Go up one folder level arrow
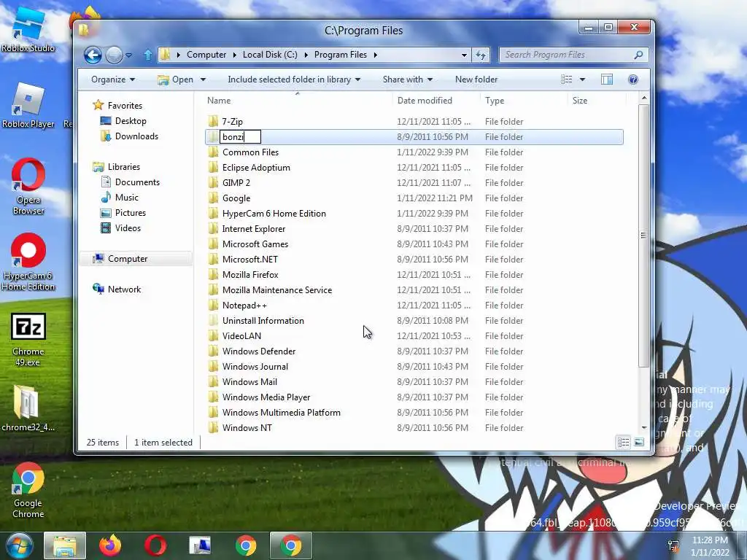 147,55
